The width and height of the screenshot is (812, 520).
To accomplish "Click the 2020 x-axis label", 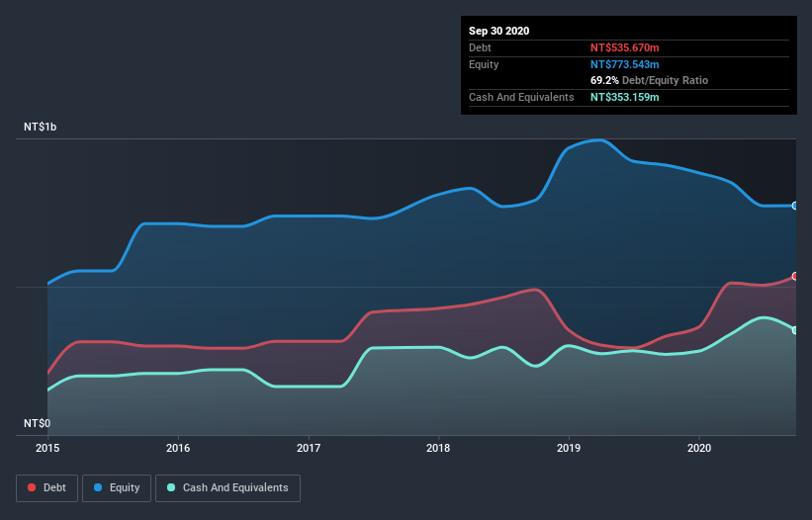I will (x=699, y=448).
